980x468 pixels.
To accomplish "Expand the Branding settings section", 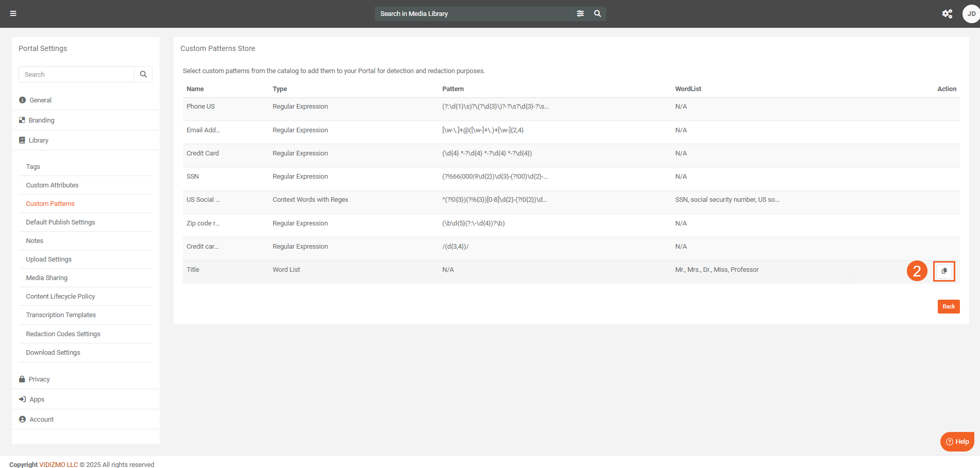I will pyautogui.click(x=41, y=120).
